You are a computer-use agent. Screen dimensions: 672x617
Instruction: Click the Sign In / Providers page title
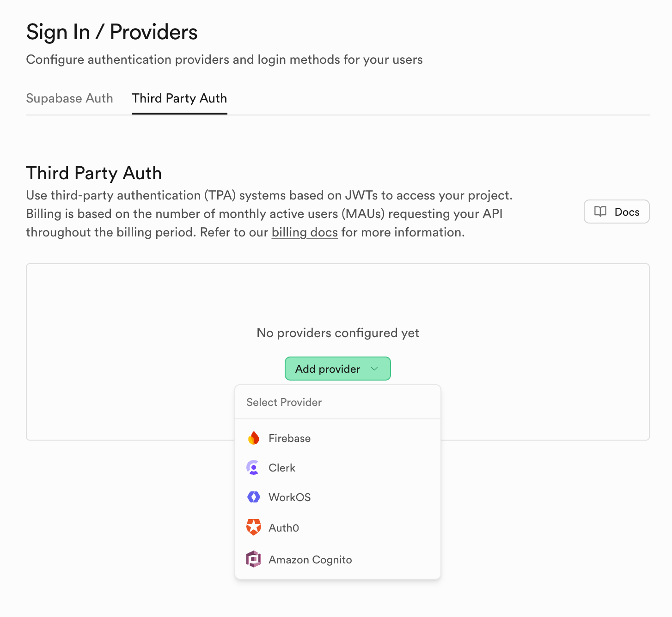pos(112,32)
